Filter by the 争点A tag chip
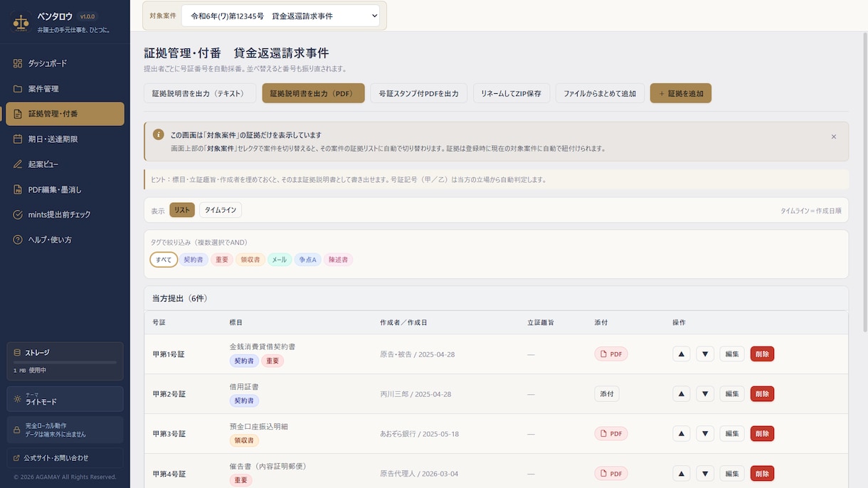This screenshot has width=868, height=488. point(307,260)
